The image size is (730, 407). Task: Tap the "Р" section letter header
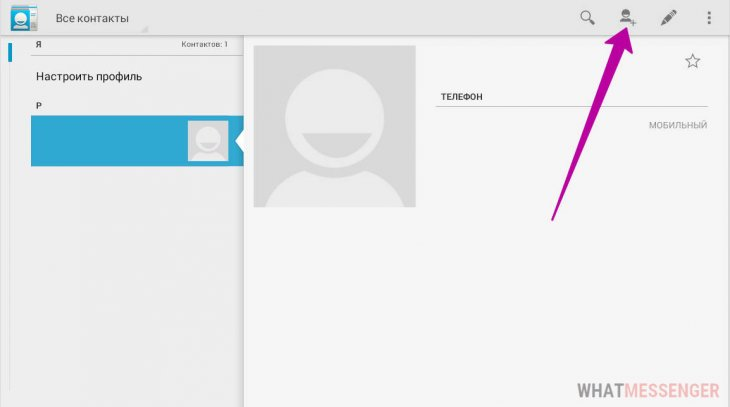(x=39, y=106)
